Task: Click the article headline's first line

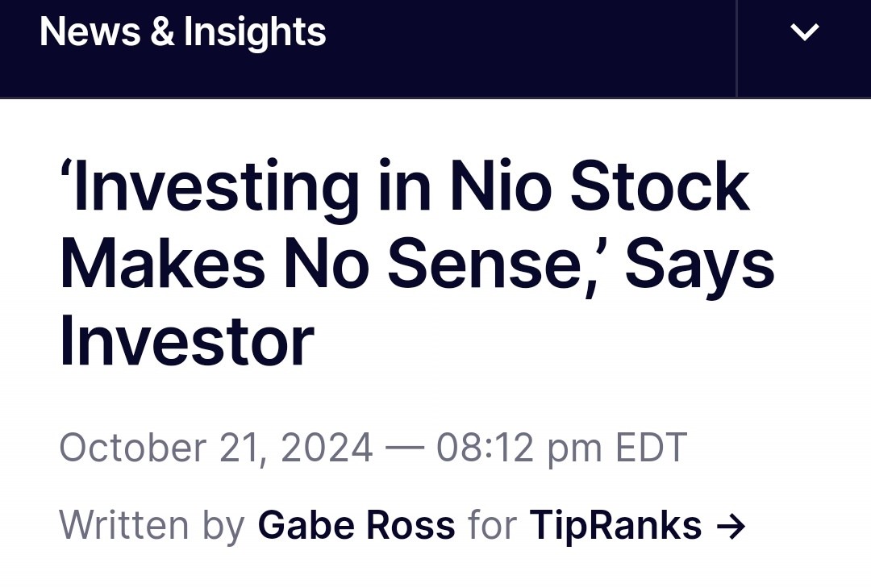Action: coord(405,187)
